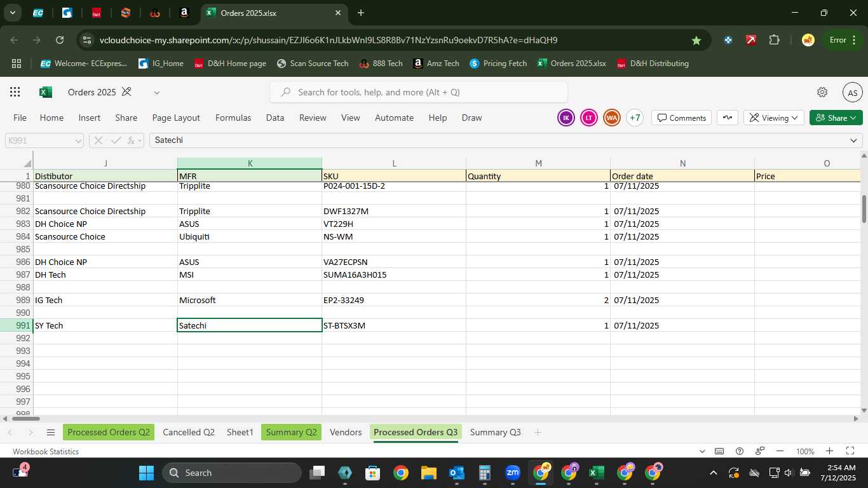Open the Page Layout tab
This screenshot has width=868, height=488.
pos(176,118)
